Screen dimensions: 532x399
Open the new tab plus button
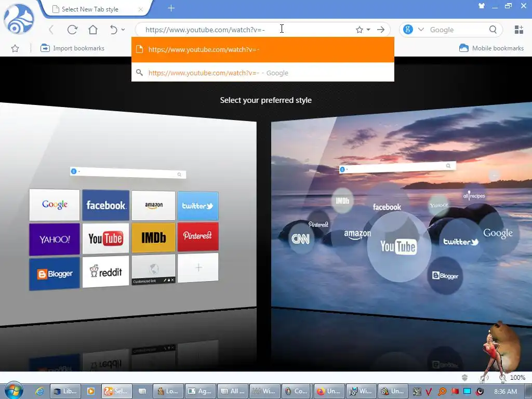coord(171,8)
